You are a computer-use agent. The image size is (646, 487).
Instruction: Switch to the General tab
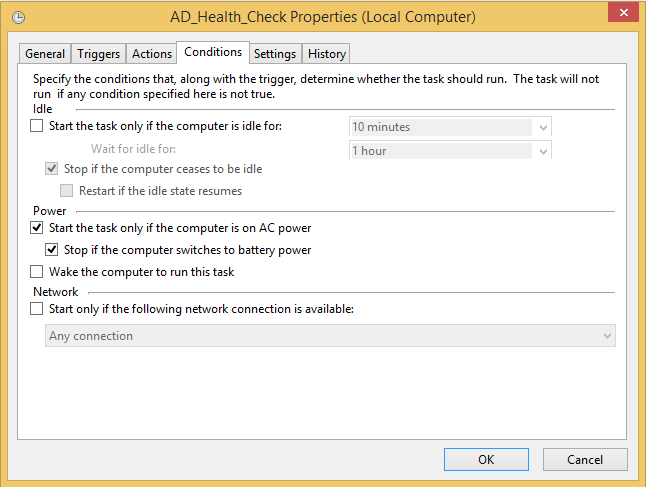tap(45, 54)
